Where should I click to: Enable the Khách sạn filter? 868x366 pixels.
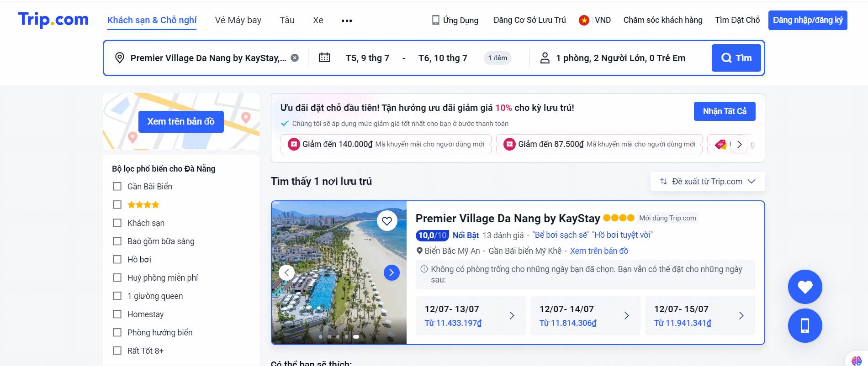pos(117,223)
